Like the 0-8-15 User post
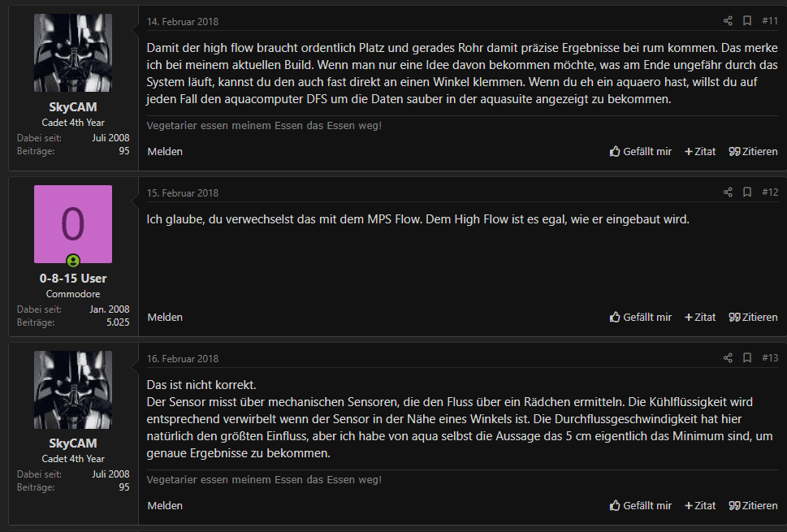Screen dimensions: 787x532 point(641,318)
